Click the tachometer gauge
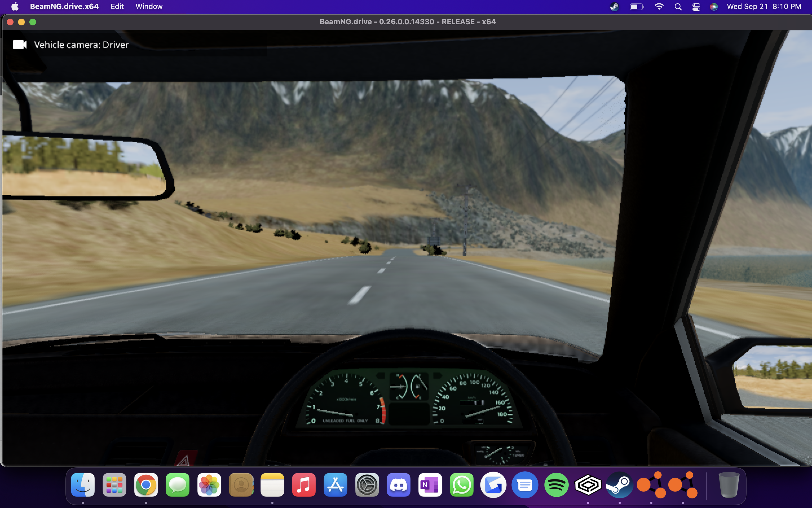Screen dimensions: 812x508 346,399
